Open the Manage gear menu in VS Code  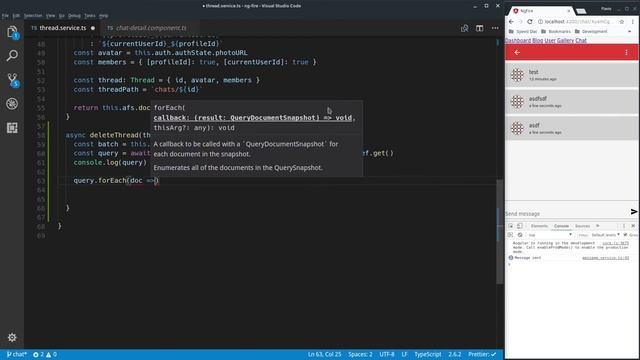click(12, 338)
